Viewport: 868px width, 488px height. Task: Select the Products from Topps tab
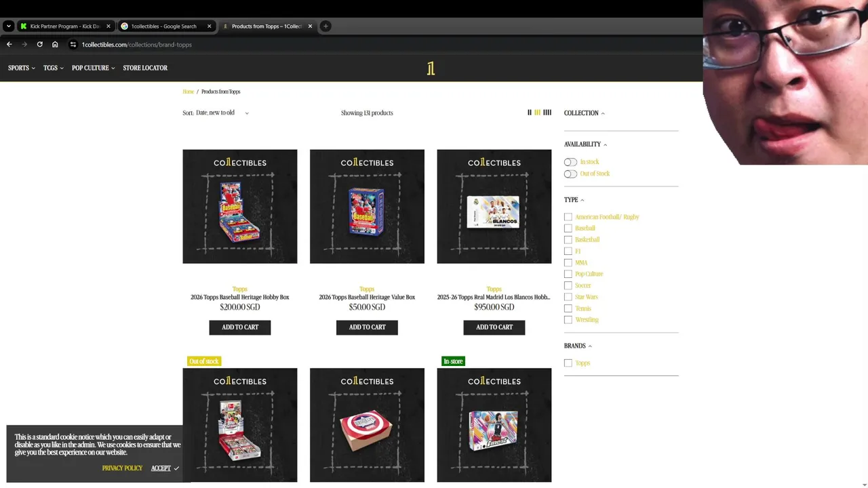(x=267, y=26)
